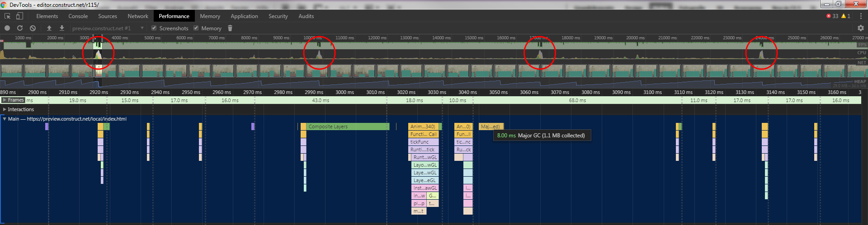Load a profile with the upload arrow
Image resolution: width=868 pixels, height=225 pixels.
pyautogui.click(x=49, y=28)
